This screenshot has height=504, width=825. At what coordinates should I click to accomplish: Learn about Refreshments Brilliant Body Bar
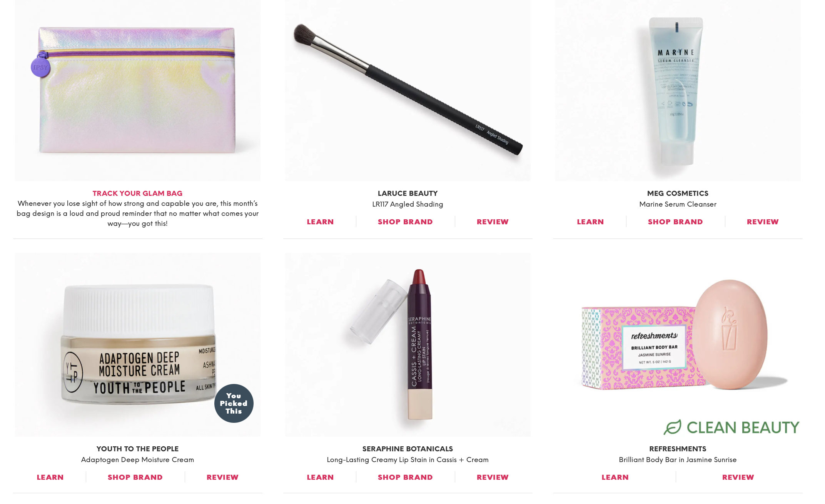pyautogui.click(x=615, y=477)
